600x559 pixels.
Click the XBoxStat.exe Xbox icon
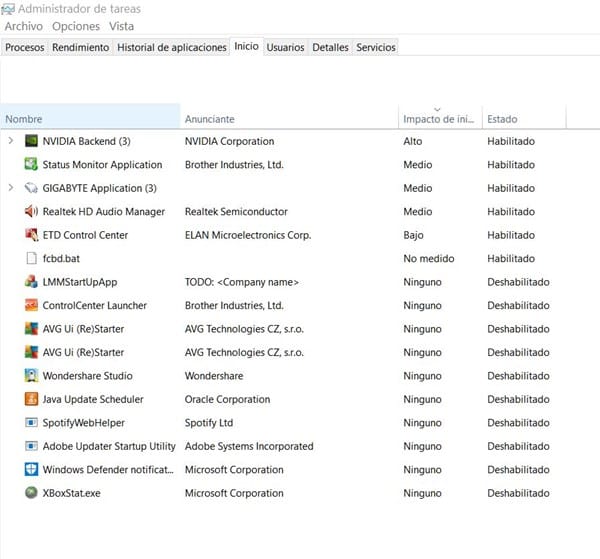pyautogui.click(x=31, y=493)
